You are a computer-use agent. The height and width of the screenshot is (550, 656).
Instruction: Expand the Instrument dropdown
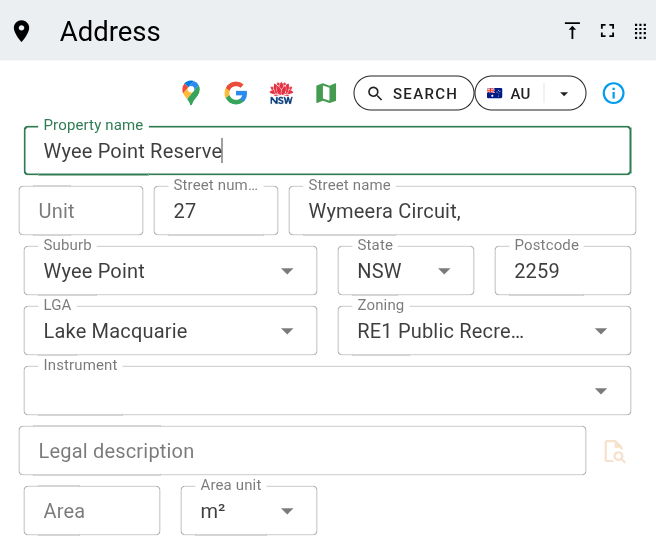coord(601,391)
